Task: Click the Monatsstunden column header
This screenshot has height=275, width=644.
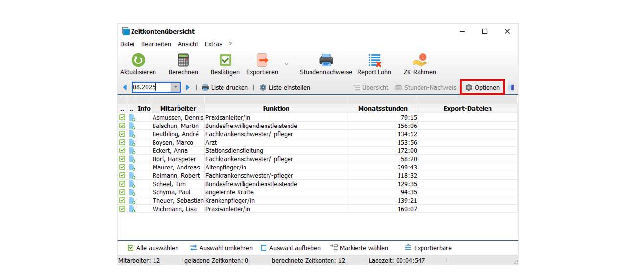Action: [x=382, y=108]
